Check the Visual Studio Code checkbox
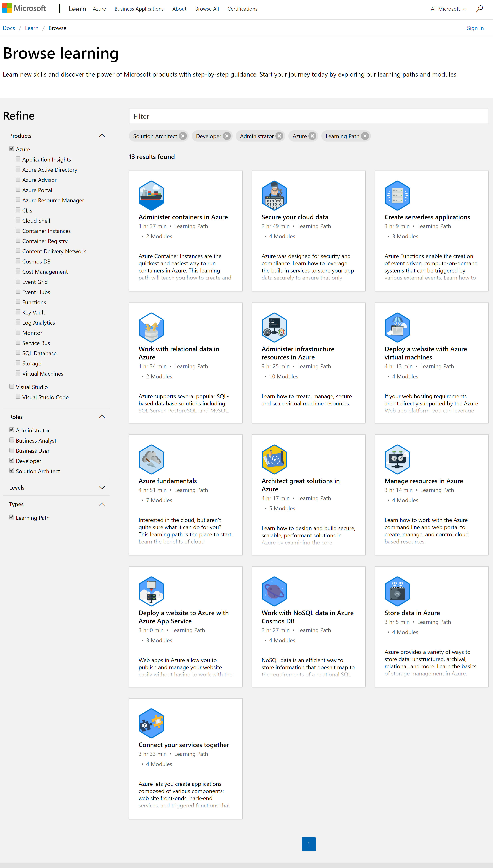This screenshot has width=493, height=868. 18,397
